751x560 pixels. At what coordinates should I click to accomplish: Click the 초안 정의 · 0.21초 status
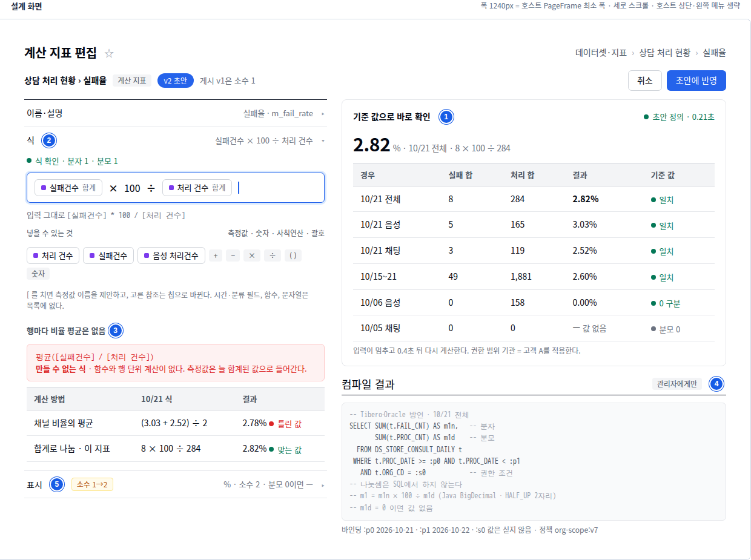pyautogui.click(x=679, y=117)
